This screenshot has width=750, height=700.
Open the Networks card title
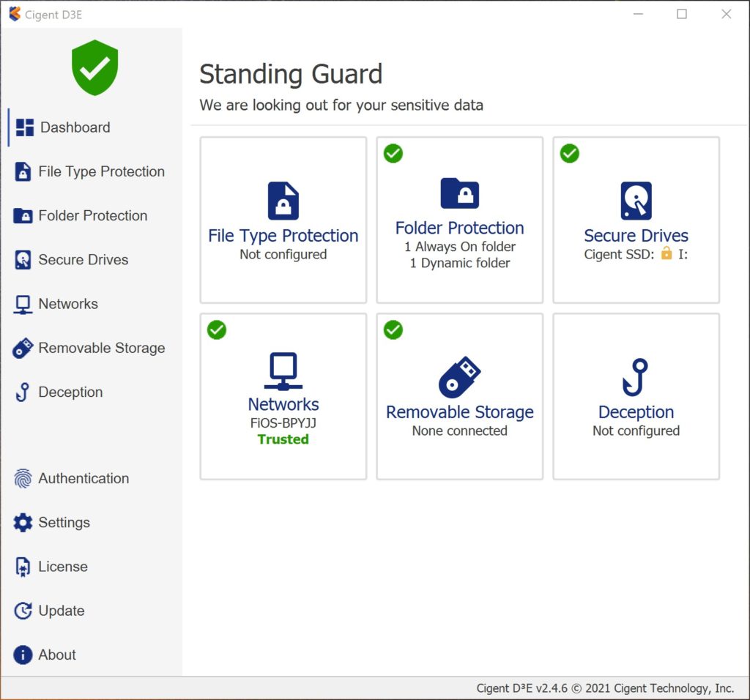283,404
